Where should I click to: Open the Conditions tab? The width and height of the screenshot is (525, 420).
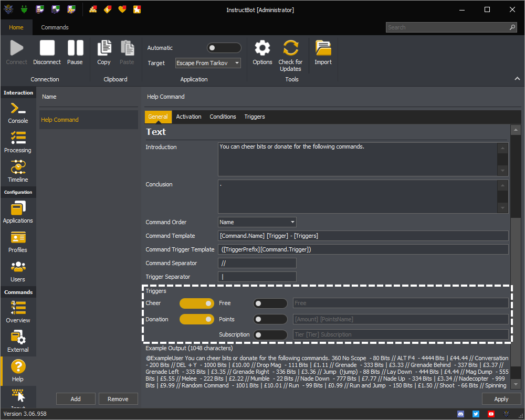(223, 117)
